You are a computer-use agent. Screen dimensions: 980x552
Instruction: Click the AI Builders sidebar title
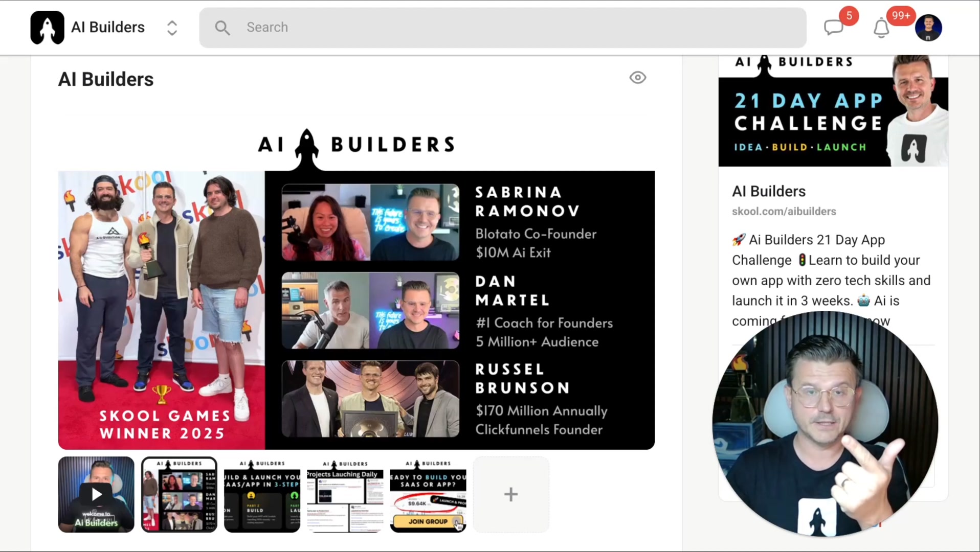point(769,191)
